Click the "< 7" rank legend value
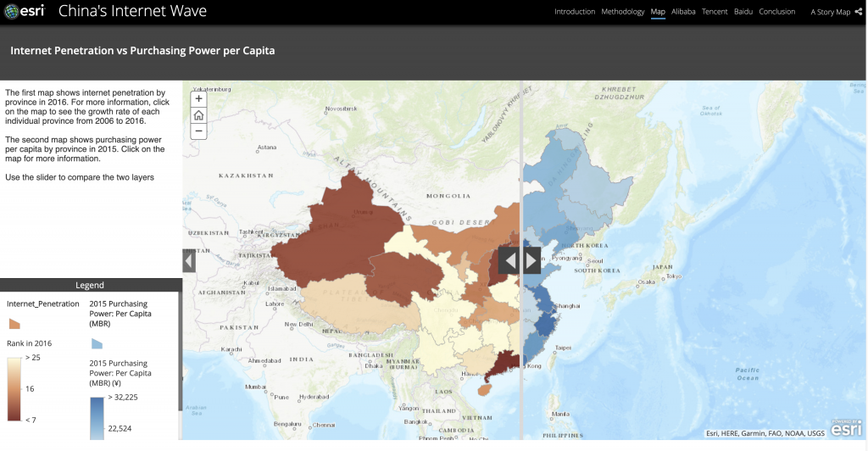 point(31,420)
